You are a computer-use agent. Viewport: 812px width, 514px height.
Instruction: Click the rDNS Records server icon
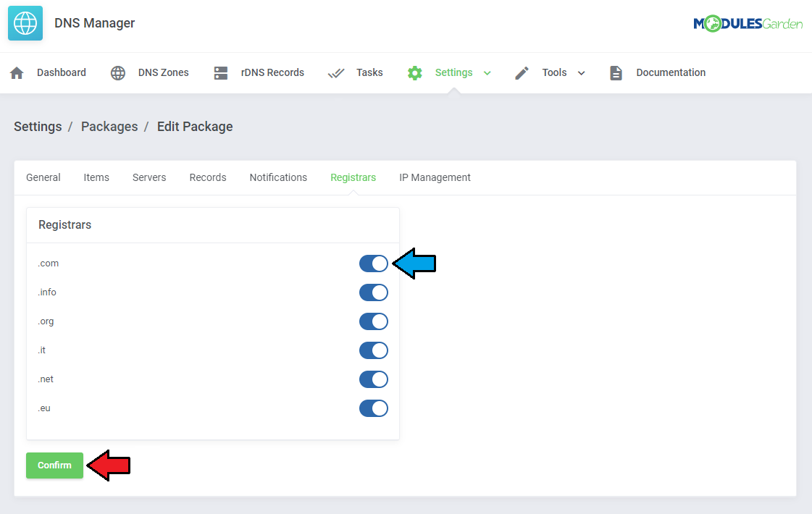click(x=221, y=73)
